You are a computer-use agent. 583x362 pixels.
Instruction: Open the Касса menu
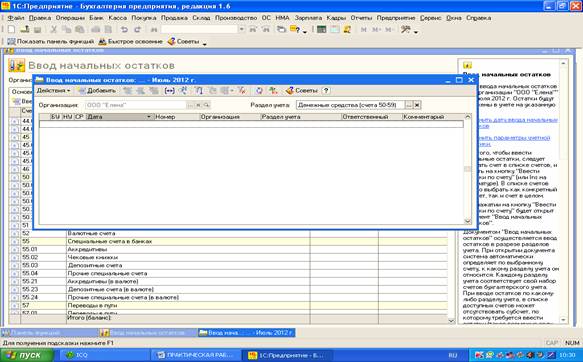click(117, 18)
